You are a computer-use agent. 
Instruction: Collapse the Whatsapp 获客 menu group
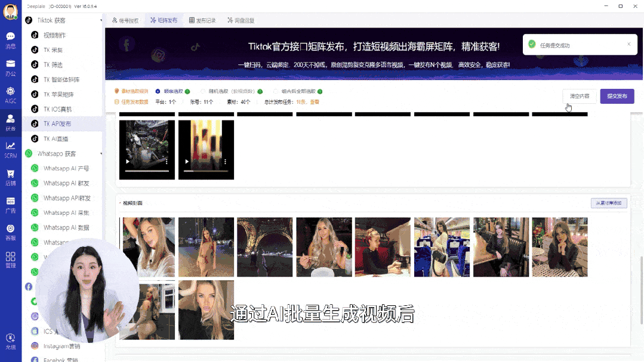[101, 154]
